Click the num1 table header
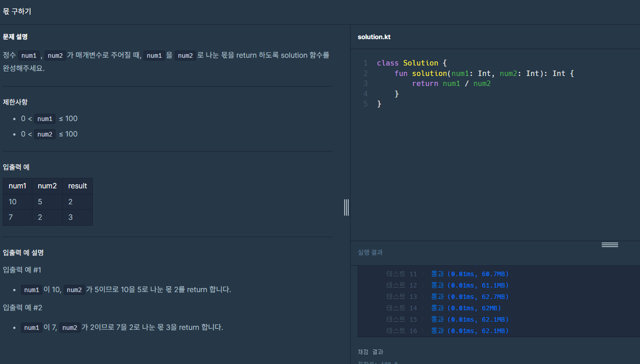Viewport: 640px width, 364px height. coord(17,186)
